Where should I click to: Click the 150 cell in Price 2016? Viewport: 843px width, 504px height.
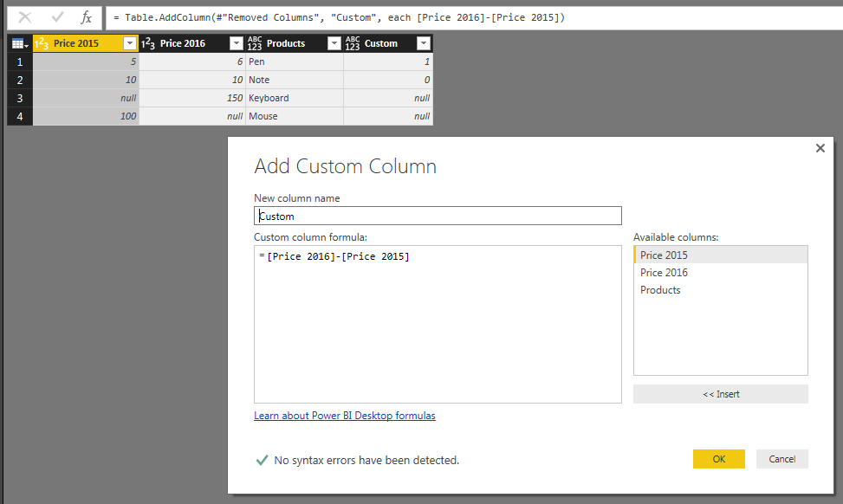pyautogui.click(x=192, y=99)
